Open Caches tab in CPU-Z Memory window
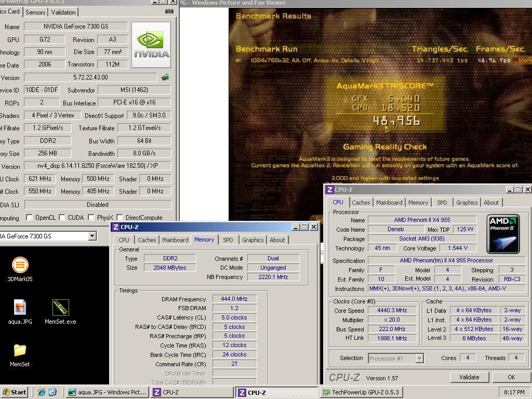Viewport: 532px width, 399px height. point(147,240)
